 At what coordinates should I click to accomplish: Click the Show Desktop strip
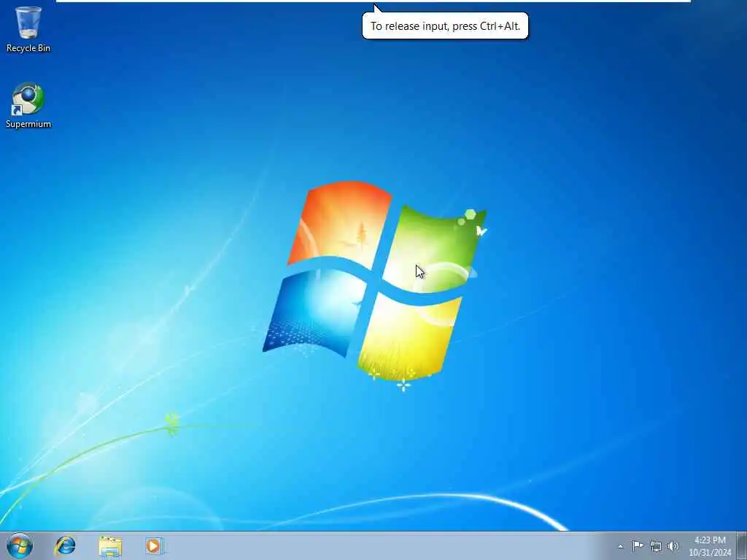(742, 545)
